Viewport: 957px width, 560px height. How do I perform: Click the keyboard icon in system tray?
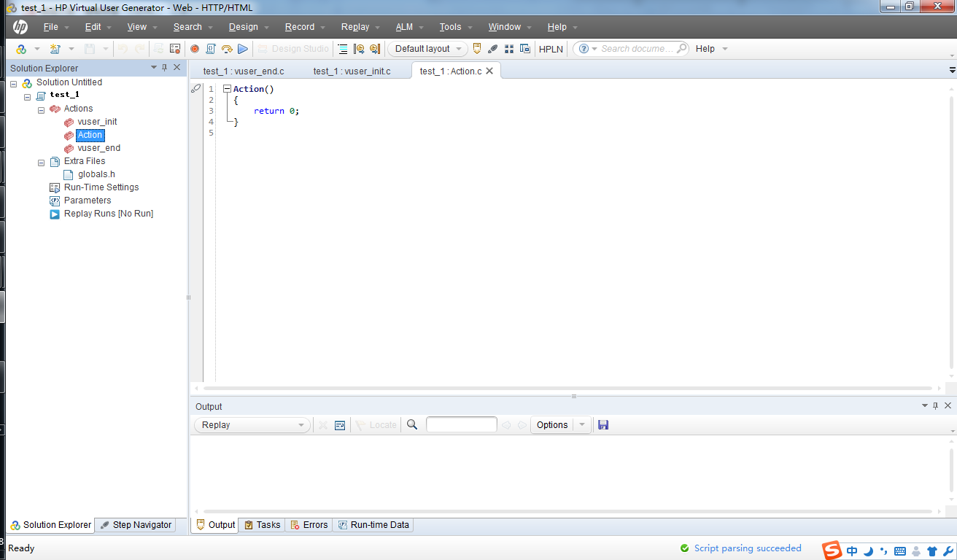click(x=900, y=551)
